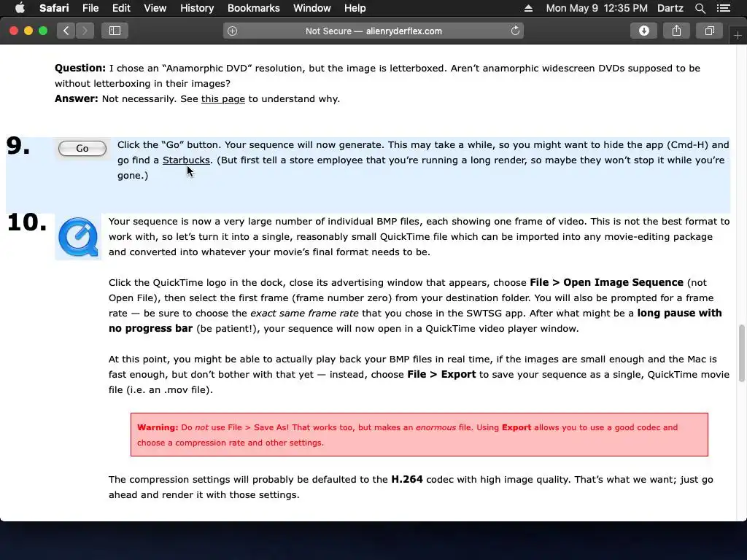747x560 pixels.
Task: Click the Go button image
Action: click(x=82, y=149)
